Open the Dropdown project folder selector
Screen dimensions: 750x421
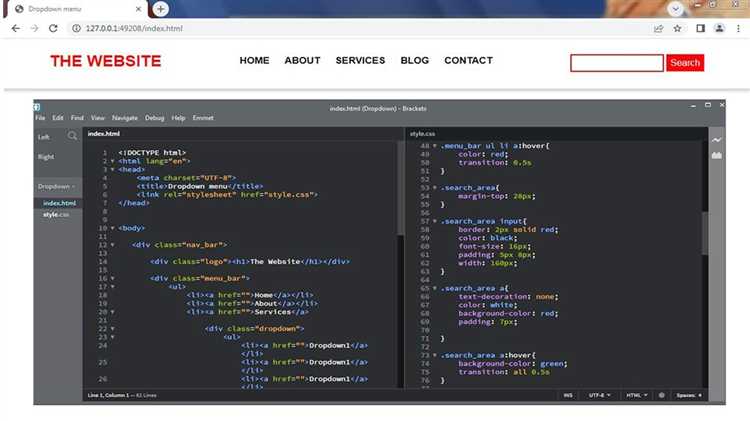tap(56, 186)
